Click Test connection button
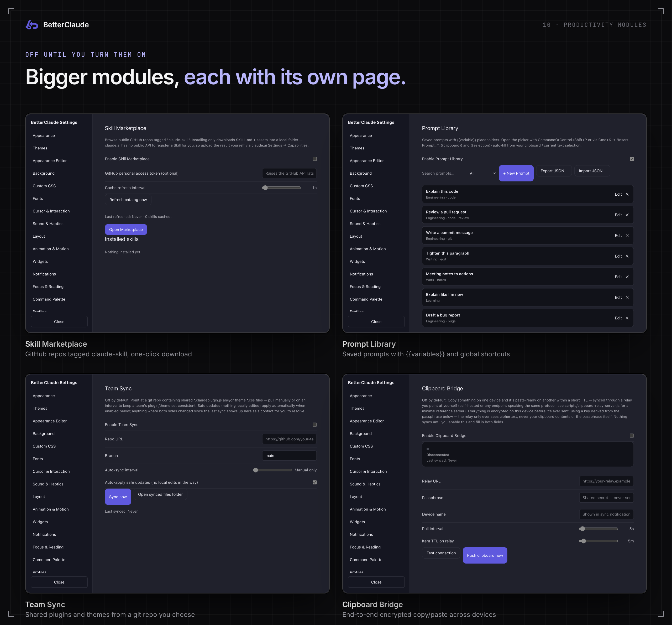This screenshot has height=625, width=672. click(x=441, y=553)
